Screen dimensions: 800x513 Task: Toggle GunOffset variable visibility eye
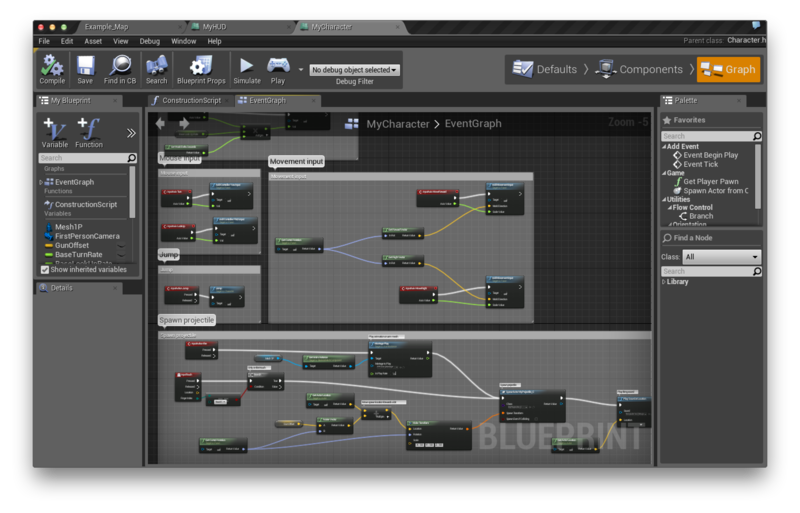121,246
